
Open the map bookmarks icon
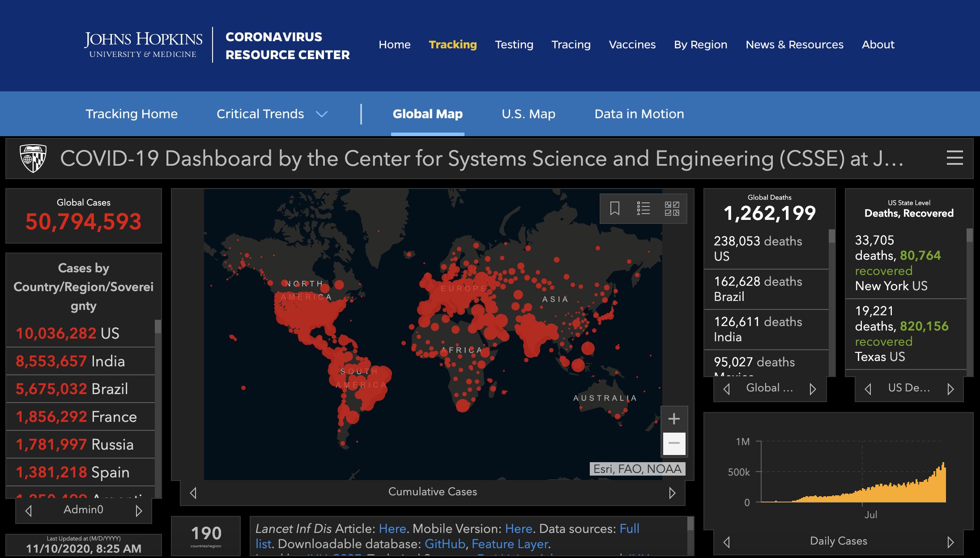point(615,208)
